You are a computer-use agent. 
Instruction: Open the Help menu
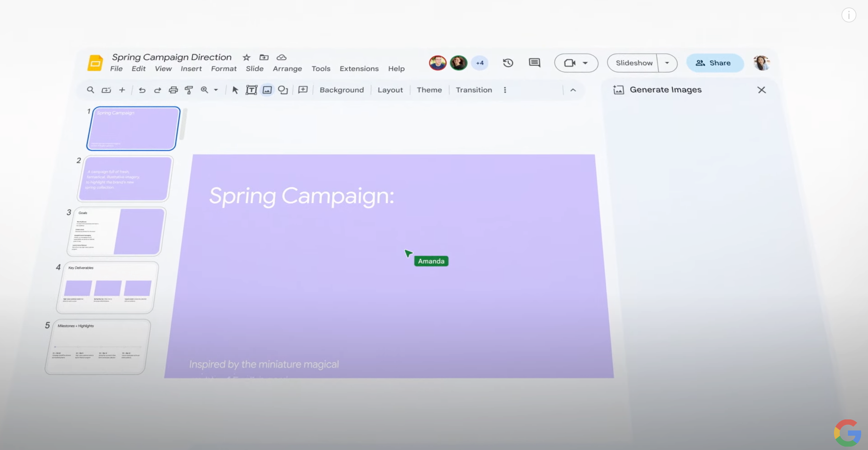click(x=397, y=69)
